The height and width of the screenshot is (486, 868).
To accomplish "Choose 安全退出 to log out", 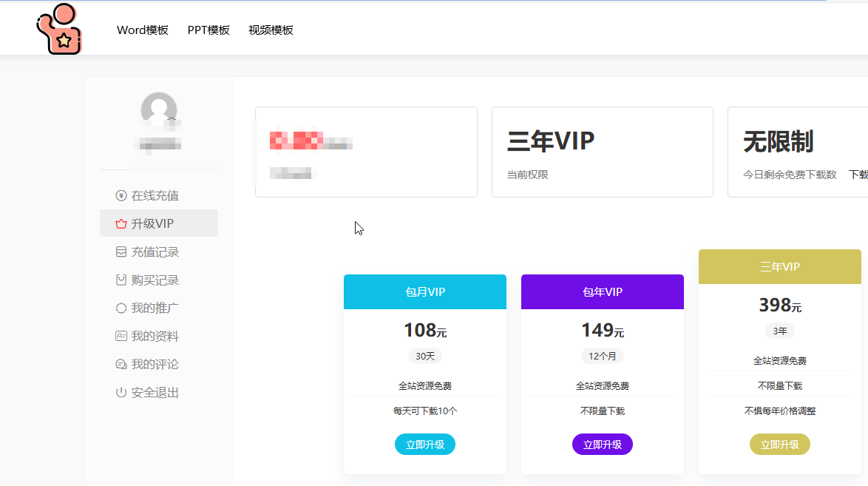I will click(x=159, y=393).
